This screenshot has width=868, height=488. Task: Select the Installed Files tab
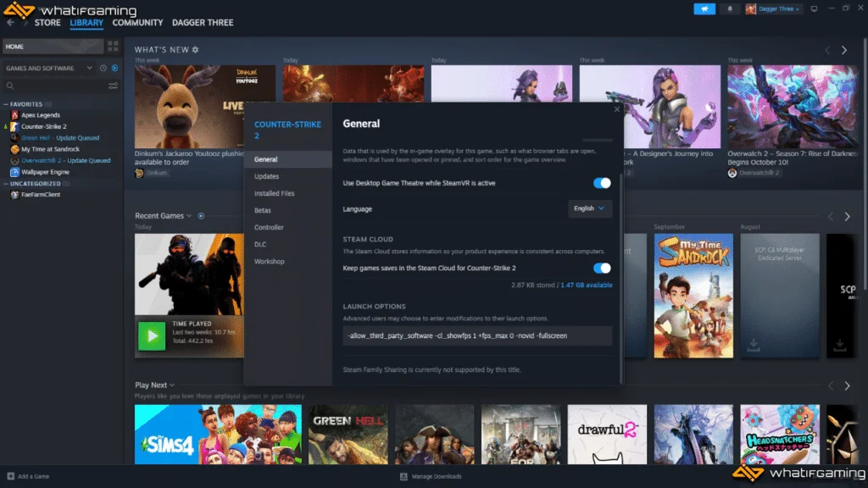[x=275, y=193]
